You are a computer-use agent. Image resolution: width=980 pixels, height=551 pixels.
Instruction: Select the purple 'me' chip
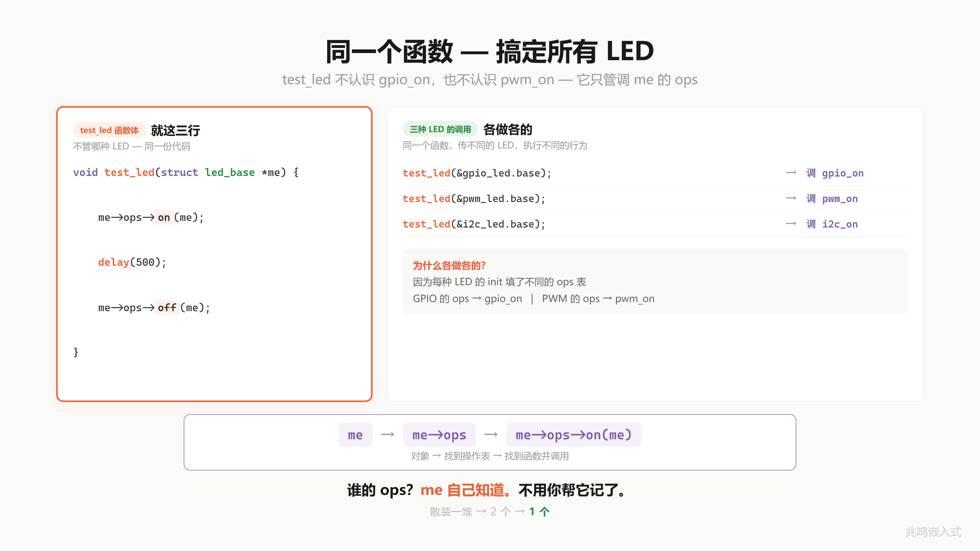[x=355, y=435]
